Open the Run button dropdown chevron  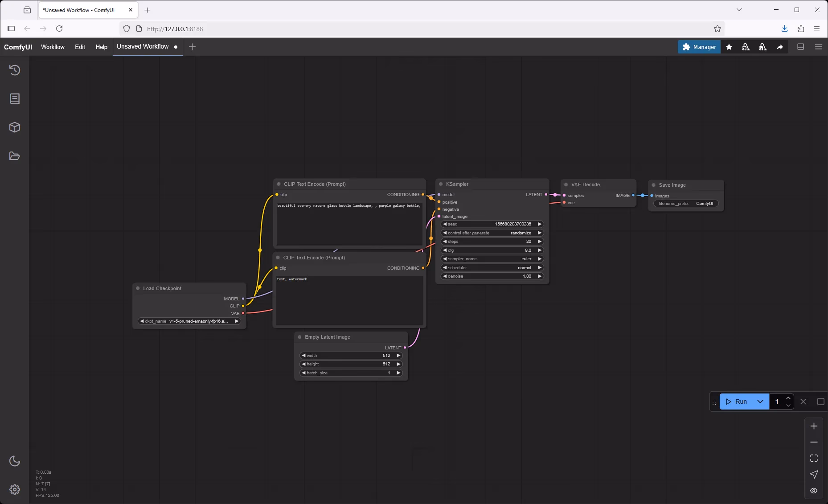coord(760,401)
